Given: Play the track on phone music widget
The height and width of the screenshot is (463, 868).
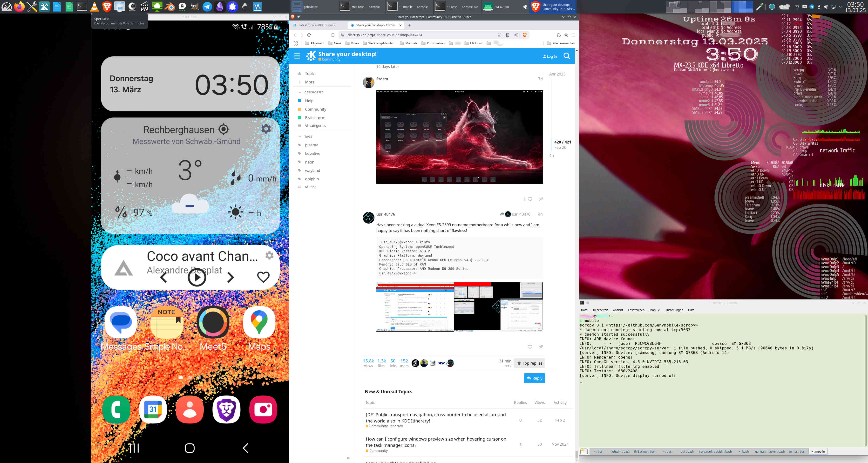Looking at the screenshot, I should point(197,277).
